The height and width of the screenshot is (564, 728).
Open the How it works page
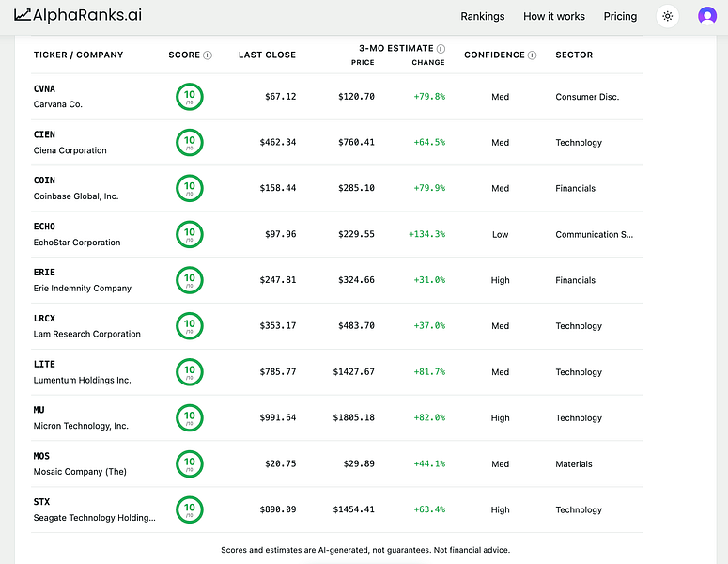tap(554, 16)
